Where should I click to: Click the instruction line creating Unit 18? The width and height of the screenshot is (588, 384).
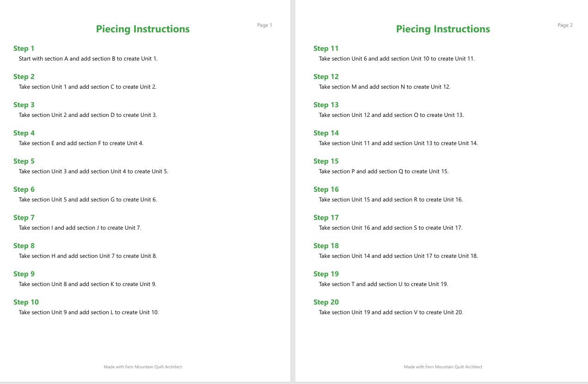tap(398, 256)
